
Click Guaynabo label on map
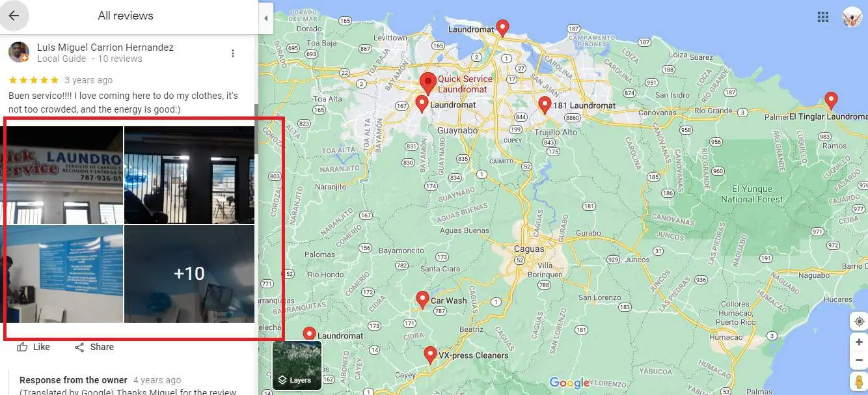coord(457,130)
